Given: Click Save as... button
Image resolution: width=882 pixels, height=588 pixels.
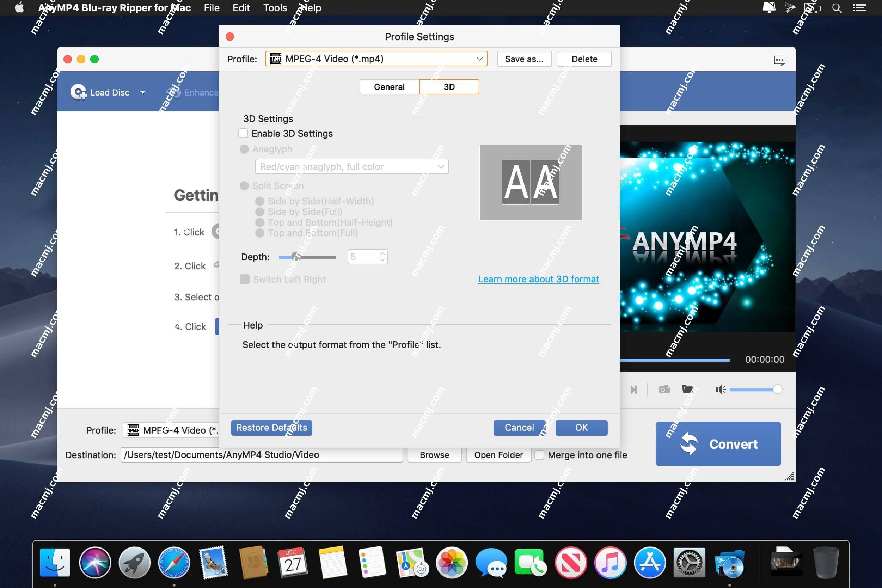Looking at the screenshot, I should coord(524,59).
